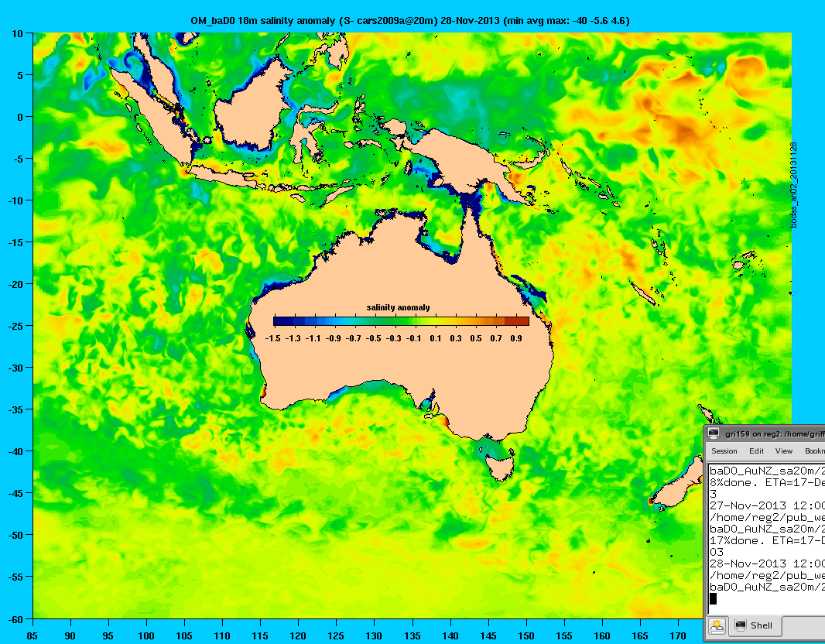Click the '0.1' colorbar tick label
The width and height of the screenshot is (825, 644).
pyautogui.click(x=436, y=338)
